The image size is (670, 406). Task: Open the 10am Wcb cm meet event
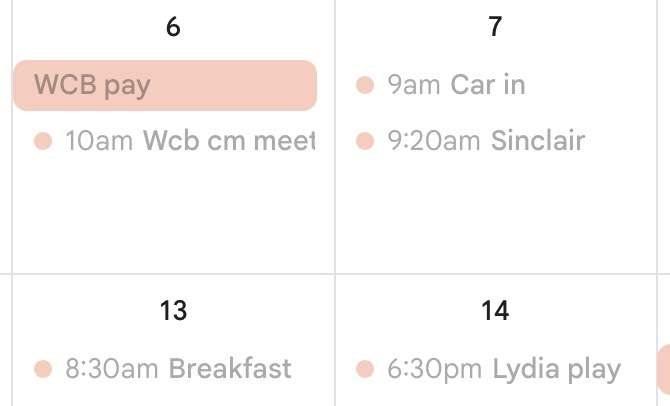174,141
